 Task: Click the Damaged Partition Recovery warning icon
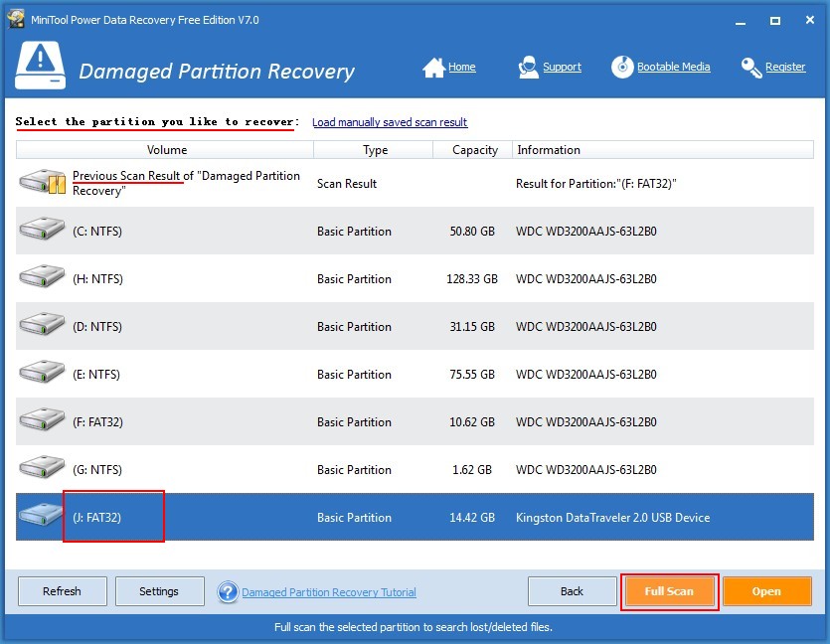coord(40,65)
